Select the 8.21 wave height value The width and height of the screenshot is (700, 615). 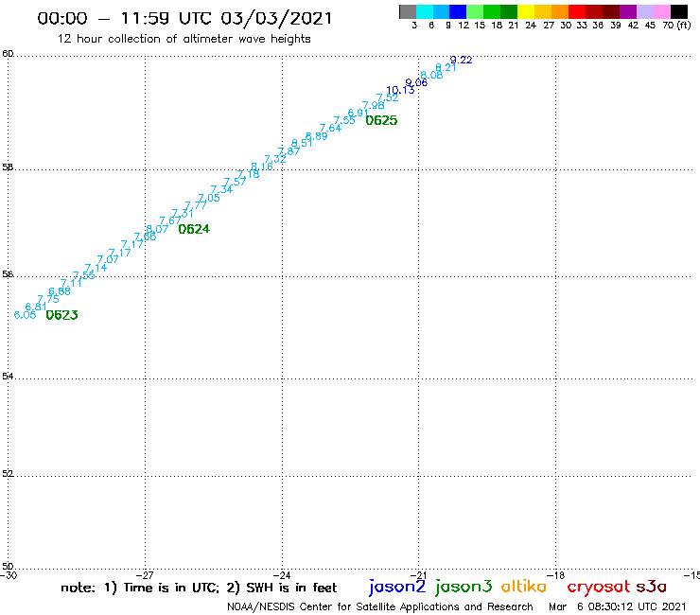[446, 67]
